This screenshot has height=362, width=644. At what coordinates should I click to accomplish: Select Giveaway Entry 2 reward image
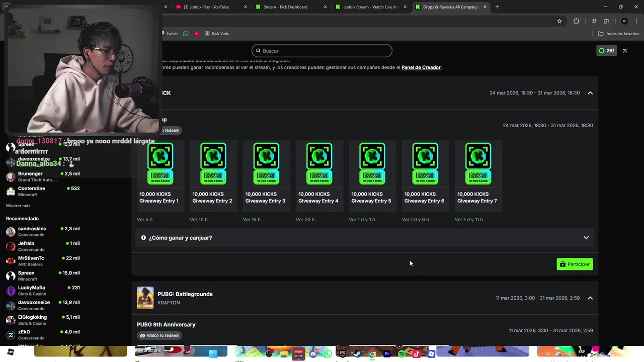pos(213,163)
